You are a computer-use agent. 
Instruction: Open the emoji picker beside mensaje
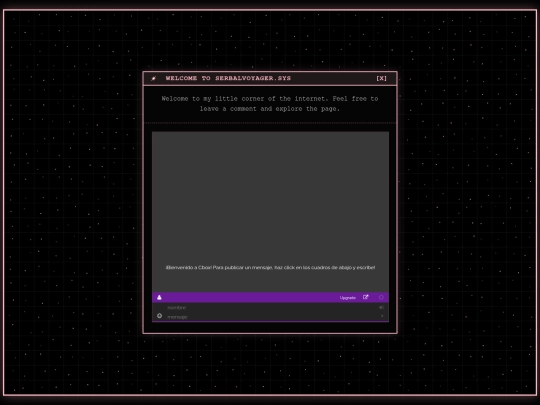(159, 316)
